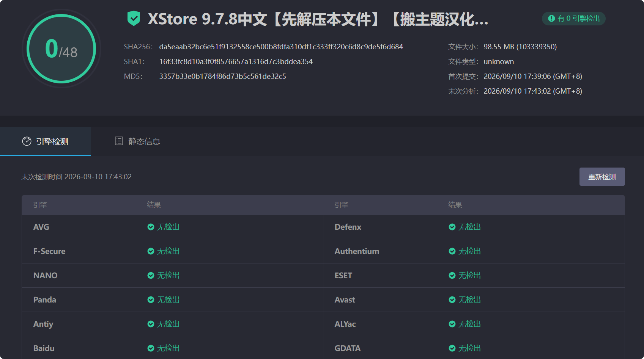Image resolution: width=644 pixels, height=359 pixels.
Task: Click the exclamation icon in the 有 0 引擎检出 badge
Action: [551, 19]
